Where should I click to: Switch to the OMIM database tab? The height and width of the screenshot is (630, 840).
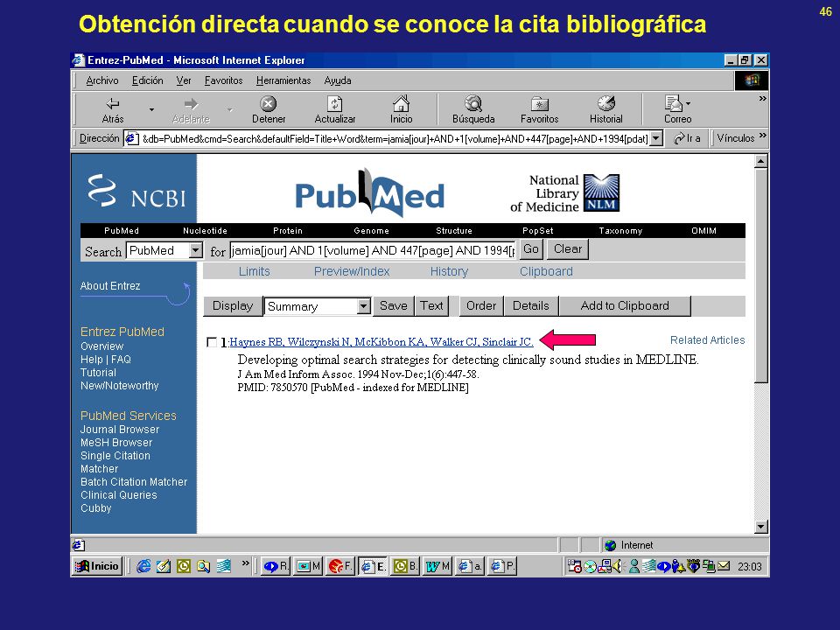[703, 231]
